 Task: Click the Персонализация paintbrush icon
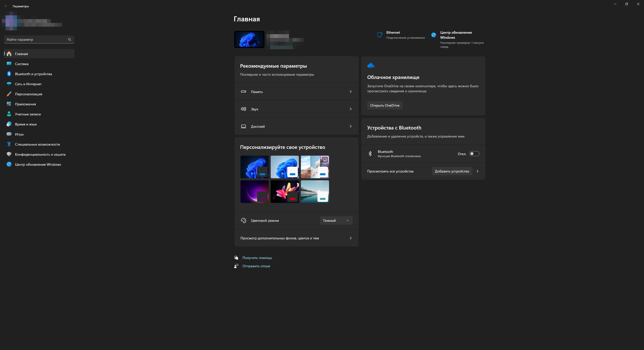(x=9, y=94)
